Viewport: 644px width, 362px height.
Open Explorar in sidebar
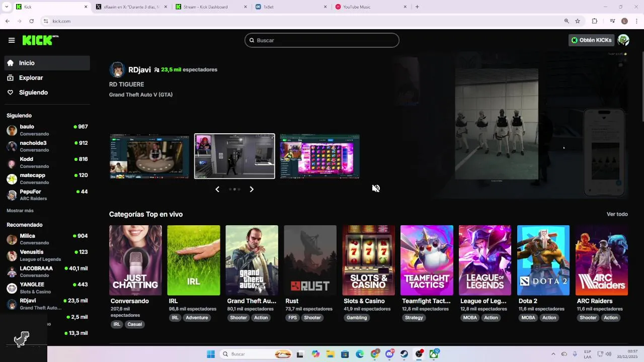coord(47,78)
